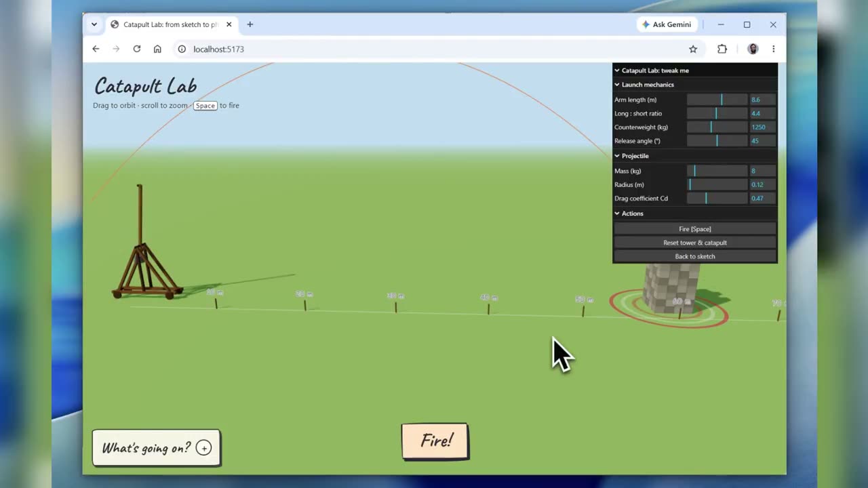Image resolution: width=868 pixels, height=488 pixels.
Task: Edit the Drag coefficient value 0.47
Action: coord(762,199)
